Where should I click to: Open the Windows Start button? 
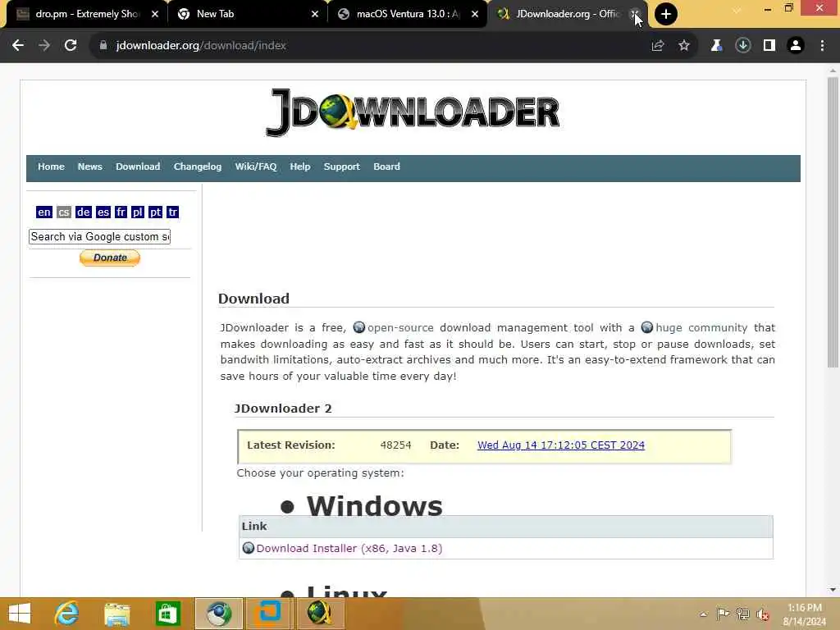[20, 614]
